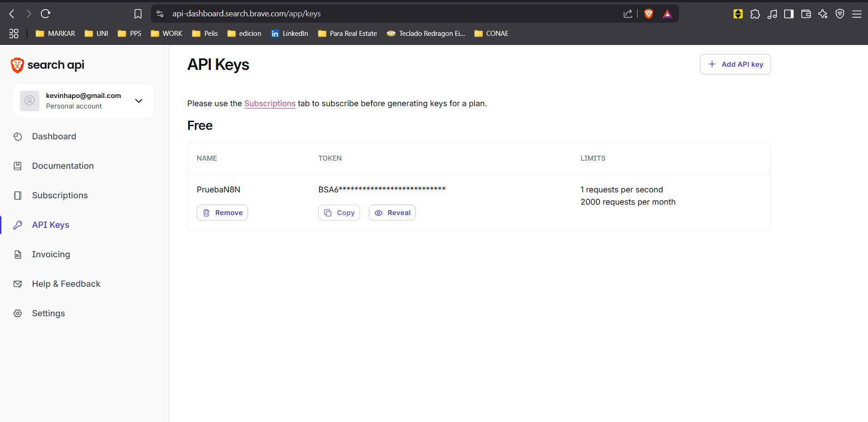Screen dimensions: 868x422
Task: Open the MARKAR bookmarks folder
Action: (x=55, y=34)
